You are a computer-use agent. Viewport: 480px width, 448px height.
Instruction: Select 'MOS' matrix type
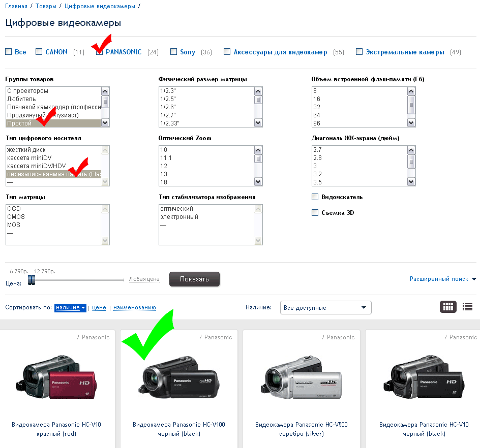pyautogui.click(x=53, y=225)
